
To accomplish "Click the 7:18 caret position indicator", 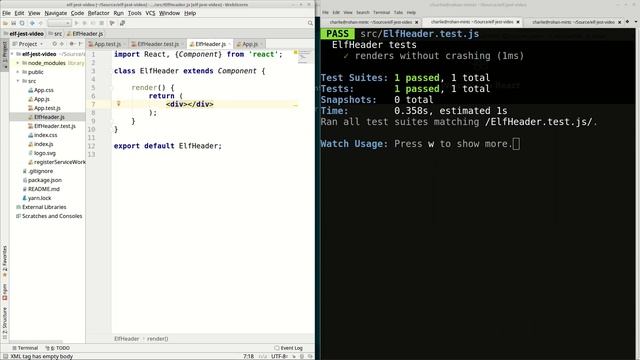I will 249,356.
